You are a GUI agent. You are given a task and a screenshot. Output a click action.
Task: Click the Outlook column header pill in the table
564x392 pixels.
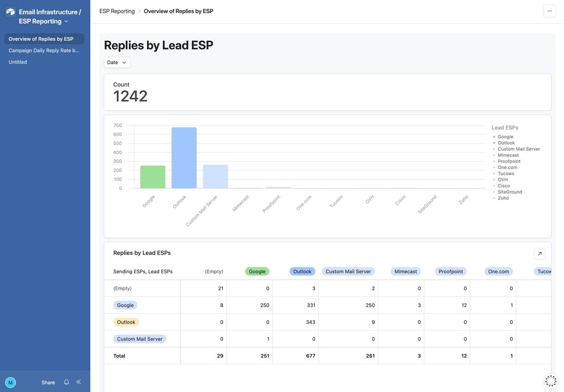[302, 270]
